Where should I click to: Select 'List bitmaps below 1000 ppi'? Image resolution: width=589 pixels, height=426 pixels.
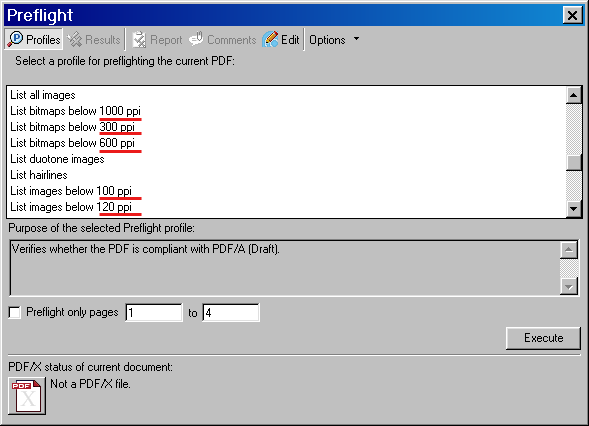(286, 111)
